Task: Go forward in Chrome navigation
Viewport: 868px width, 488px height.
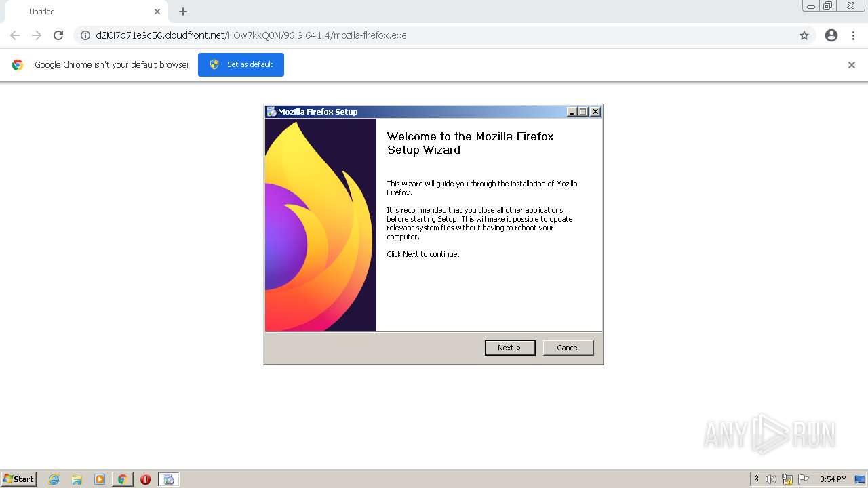Action: point(37,35)
